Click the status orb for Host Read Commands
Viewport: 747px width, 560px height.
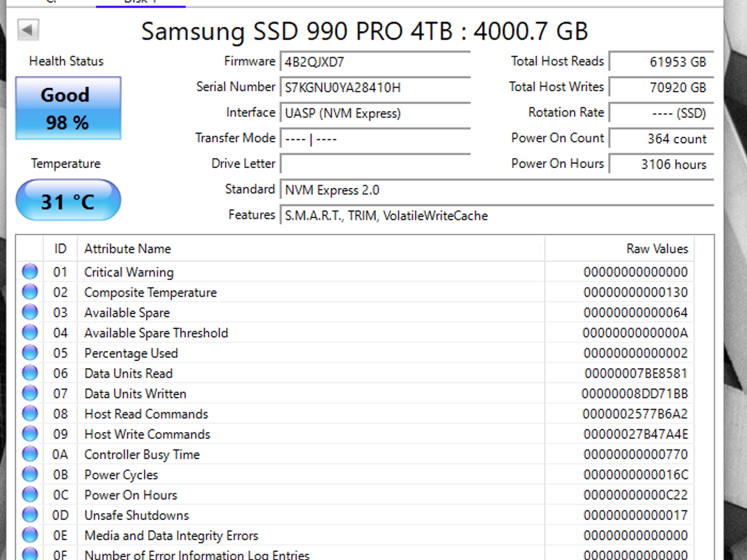click(30, 414)
